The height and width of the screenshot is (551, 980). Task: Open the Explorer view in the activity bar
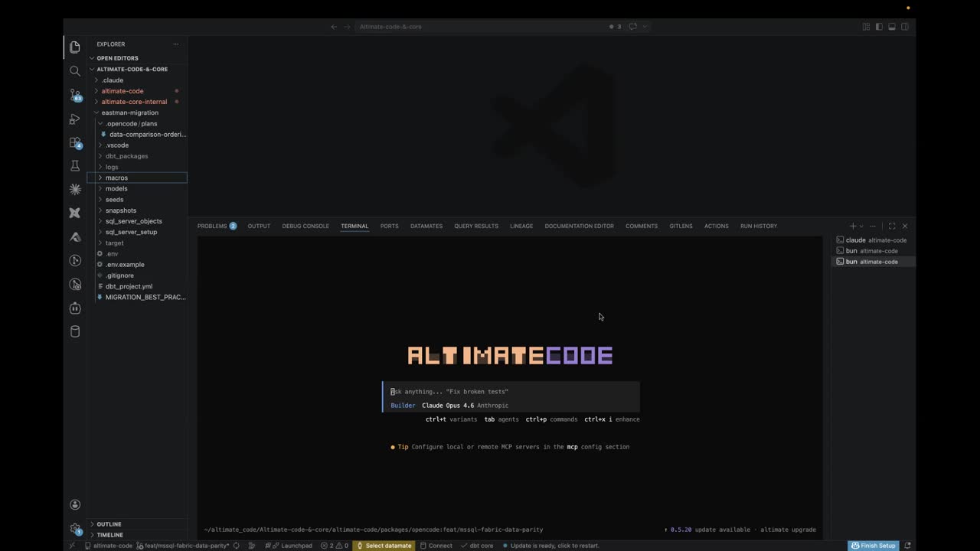[x=75, y=47]
